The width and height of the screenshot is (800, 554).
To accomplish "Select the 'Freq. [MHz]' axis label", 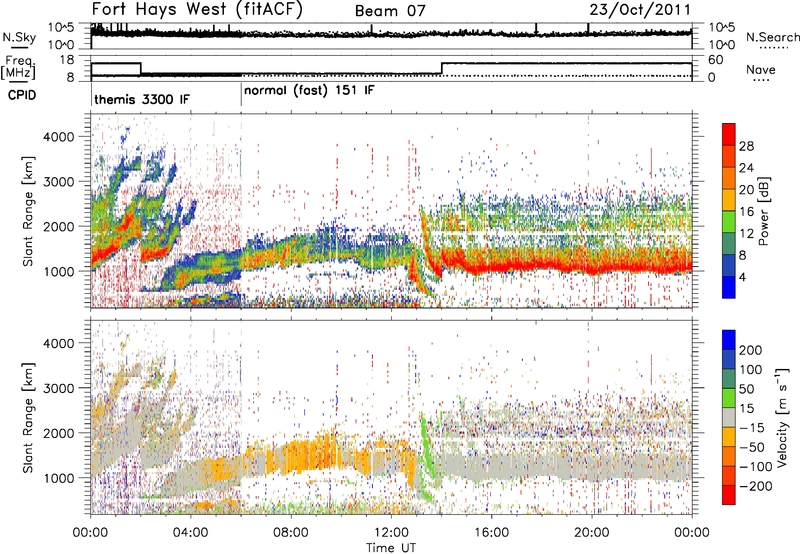I will [18, 67].
